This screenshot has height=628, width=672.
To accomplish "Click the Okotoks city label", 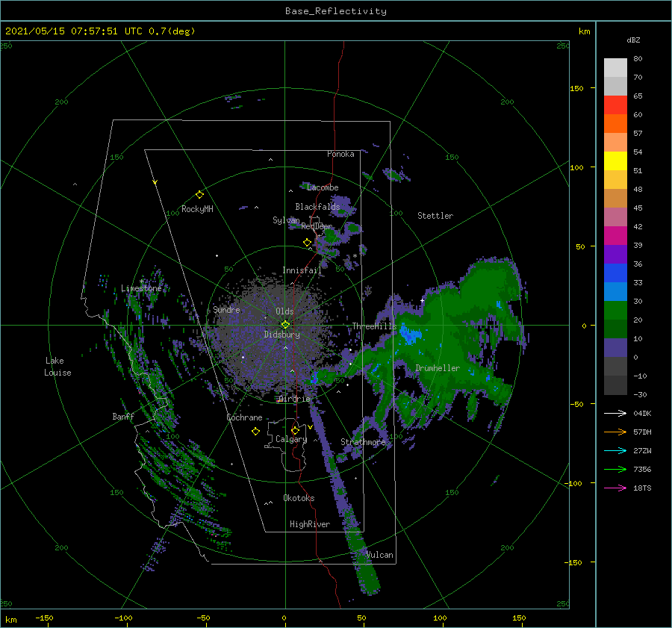I will pyautogui.click(x=299, y=498).
